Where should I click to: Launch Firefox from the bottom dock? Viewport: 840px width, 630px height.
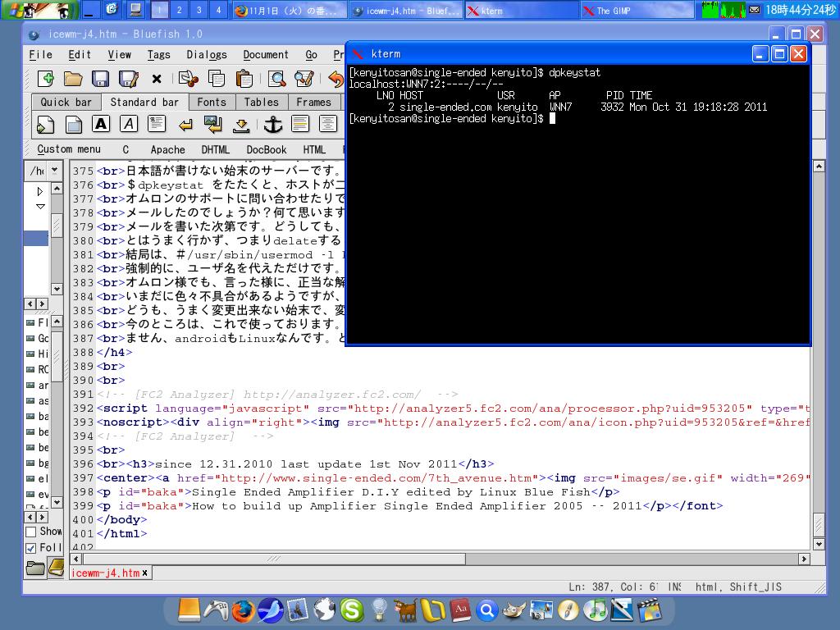(x=243, y=609)
